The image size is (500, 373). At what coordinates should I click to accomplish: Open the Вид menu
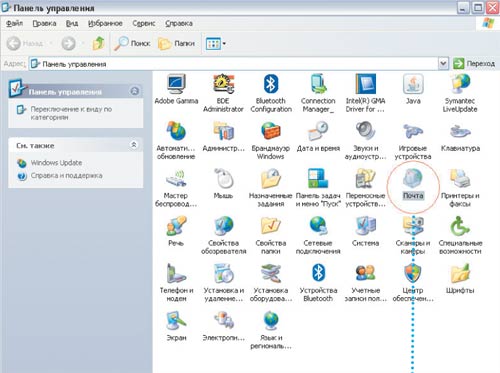pyautogui.click(x=72, y=23)
